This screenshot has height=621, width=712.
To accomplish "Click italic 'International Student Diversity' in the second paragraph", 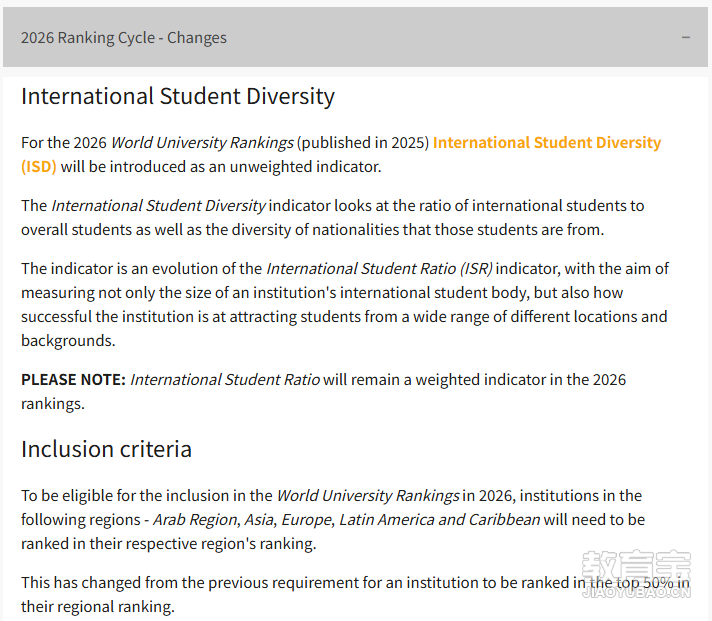I will tap(158, 206).
